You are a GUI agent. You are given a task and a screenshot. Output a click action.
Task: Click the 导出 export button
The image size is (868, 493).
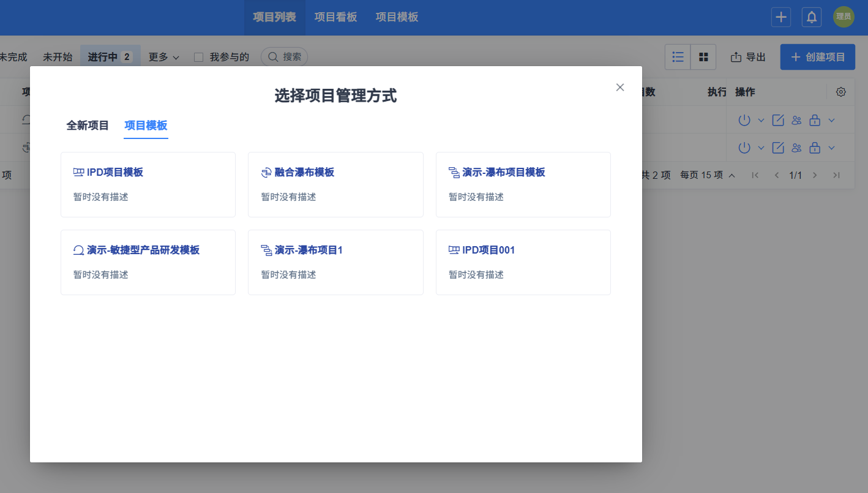[748, 57]
